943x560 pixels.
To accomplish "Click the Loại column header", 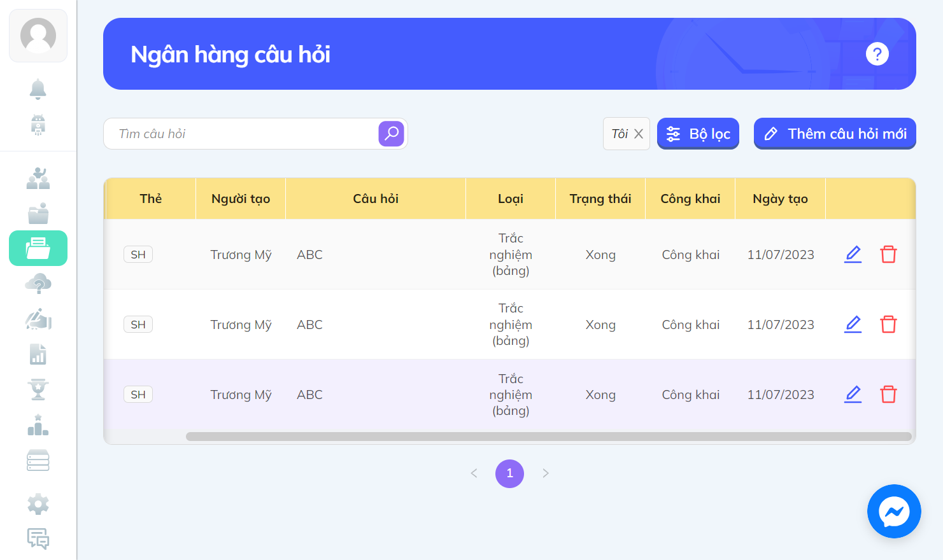I will 511,199.
